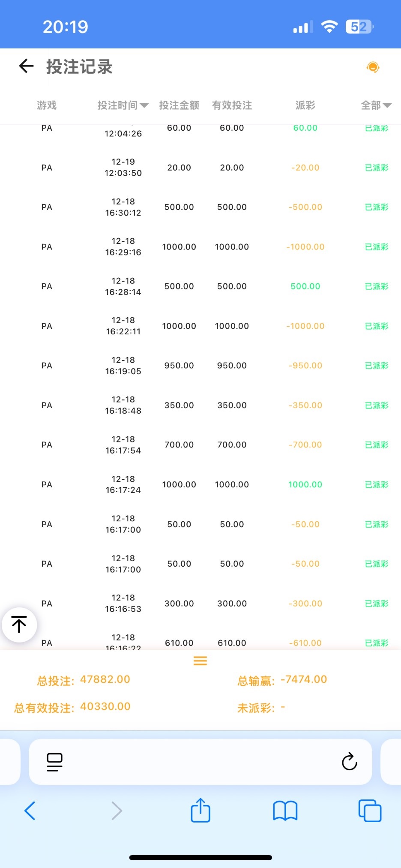Tap the scroll-to-top arrow button
The height and width of the screenshot is (868, 401).
click(19, 625)
